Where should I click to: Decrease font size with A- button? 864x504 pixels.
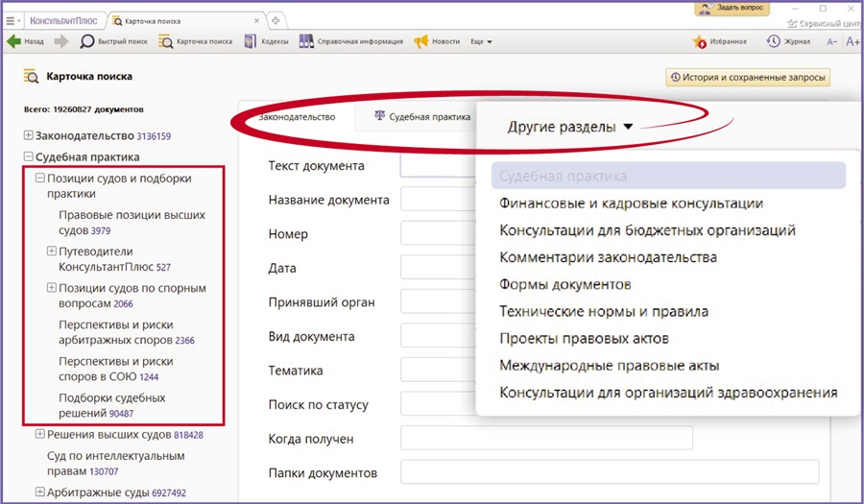point(831,42)
